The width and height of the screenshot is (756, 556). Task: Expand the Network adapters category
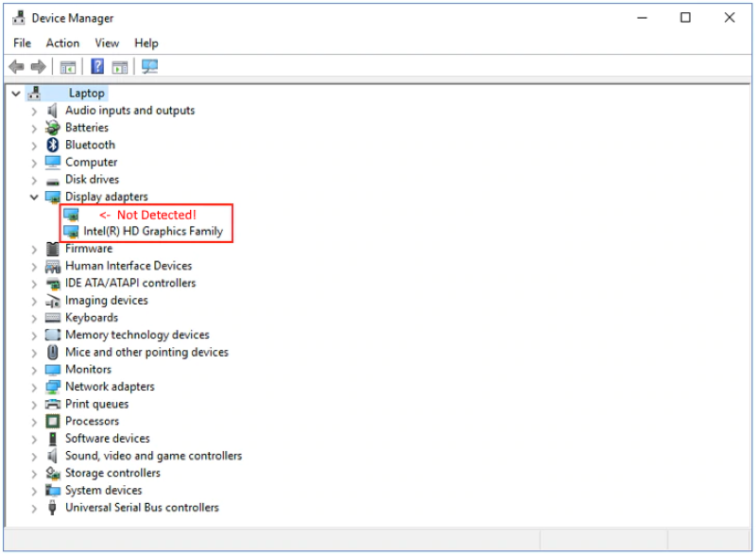(x=35, y=387)
